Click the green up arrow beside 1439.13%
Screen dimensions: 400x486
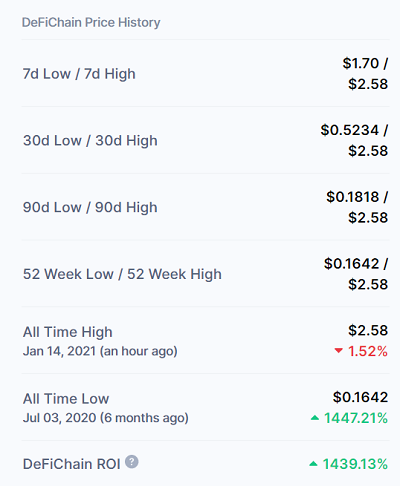(x=313, y=463)
